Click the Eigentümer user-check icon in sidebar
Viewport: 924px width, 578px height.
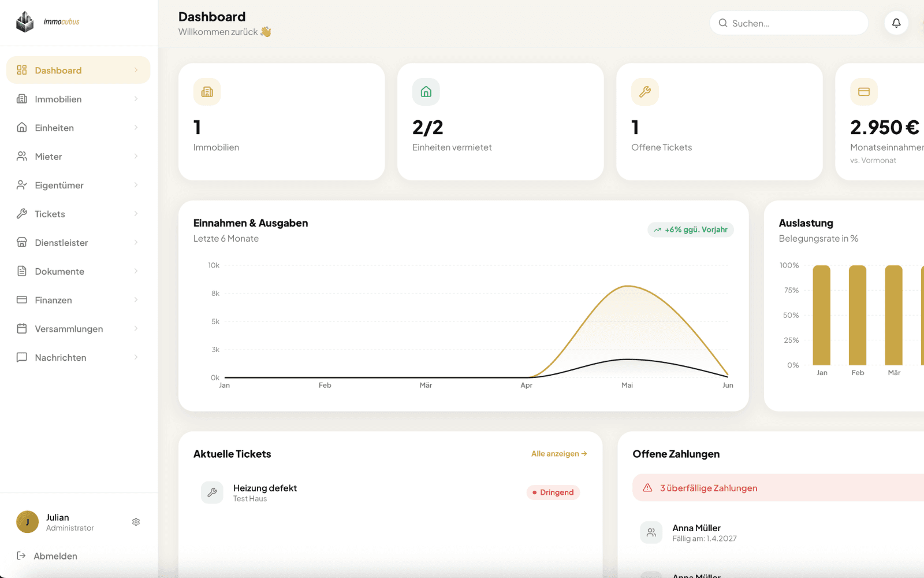[22, 185]
